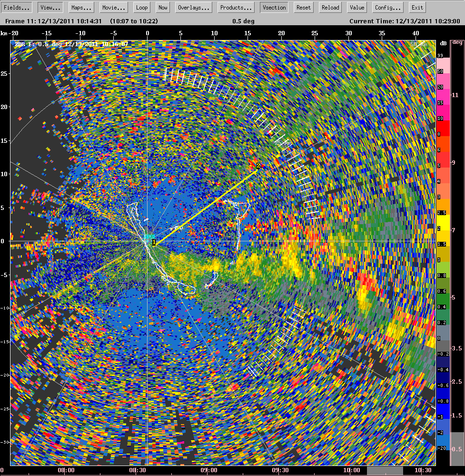Screen dimensions: 465x476
Task: Open the Config settings dialog
Action: (x=387, y=7)
